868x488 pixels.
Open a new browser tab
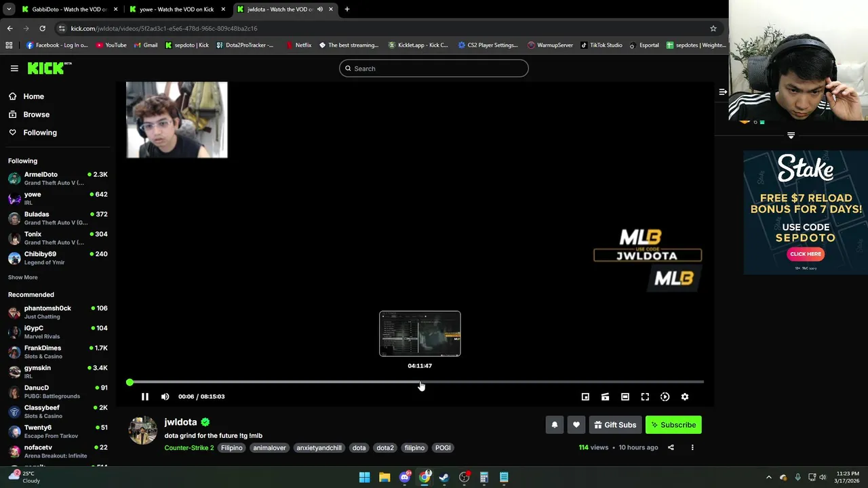(347, 9)
